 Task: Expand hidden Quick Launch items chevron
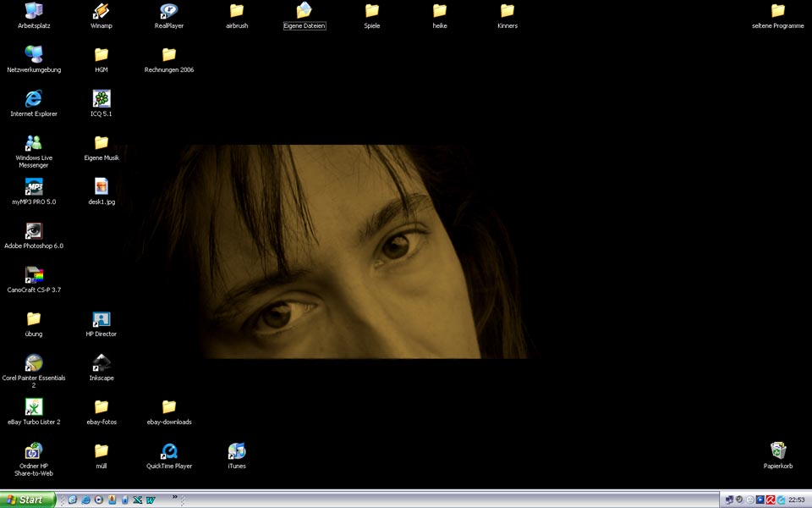click(176, 497)
